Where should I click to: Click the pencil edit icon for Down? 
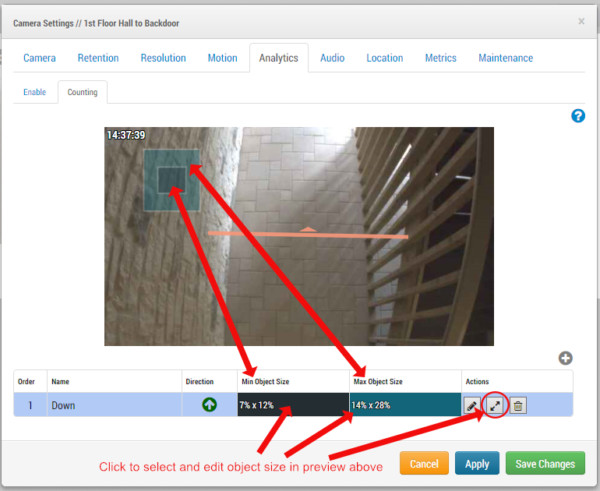[472, 405]
